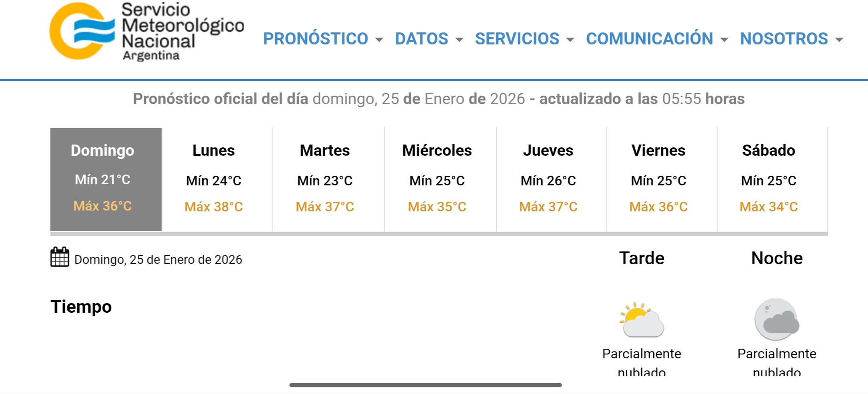This screenshot has height=394, width=868.
Task: Open the NOSOTROS menu
Action: [791, 39]
